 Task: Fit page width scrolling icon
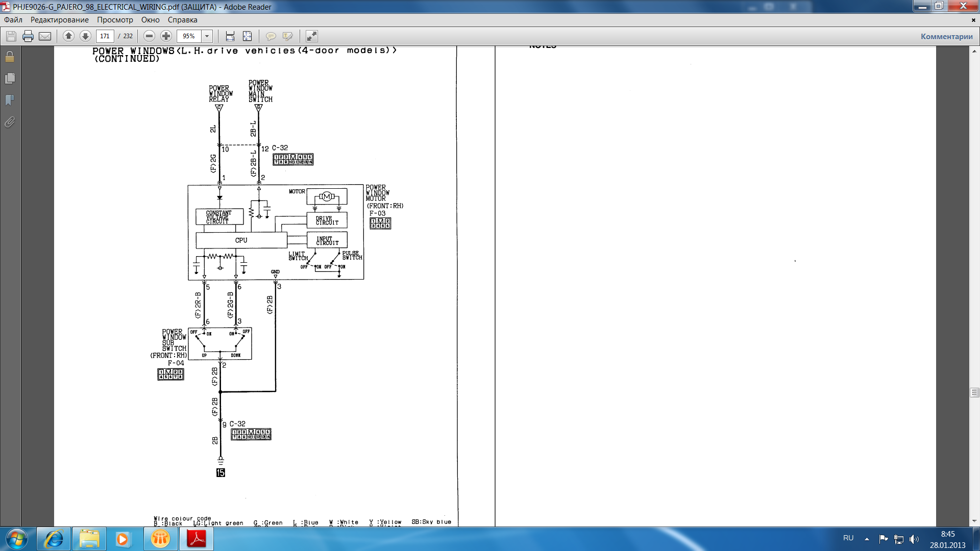(230, 36)
